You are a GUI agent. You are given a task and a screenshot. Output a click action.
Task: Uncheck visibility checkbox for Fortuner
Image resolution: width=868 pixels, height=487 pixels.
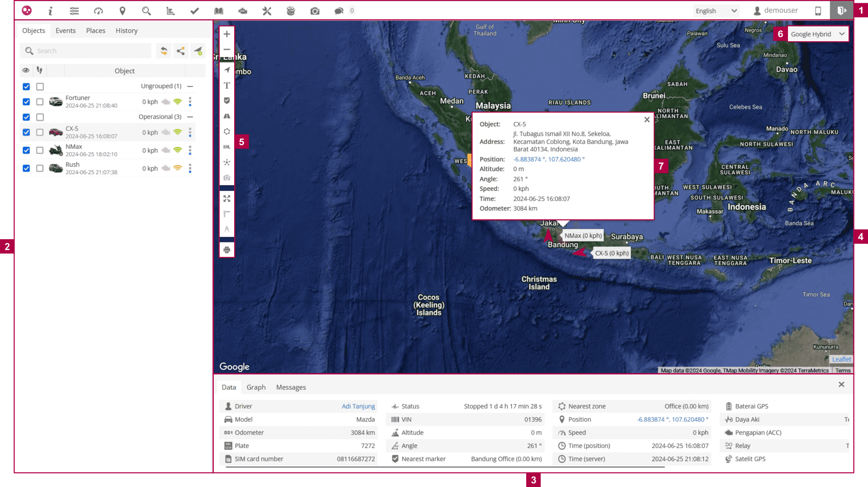[26, 102]
